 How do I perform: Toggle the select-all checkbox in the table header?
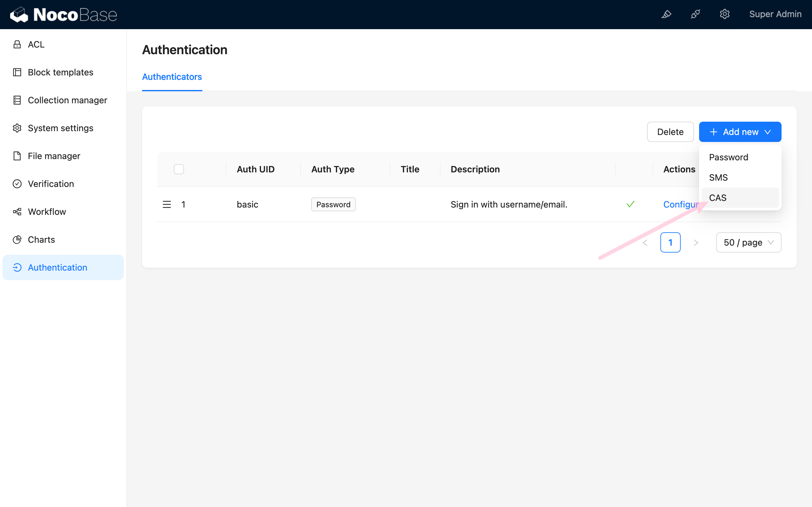coord(179,169)
